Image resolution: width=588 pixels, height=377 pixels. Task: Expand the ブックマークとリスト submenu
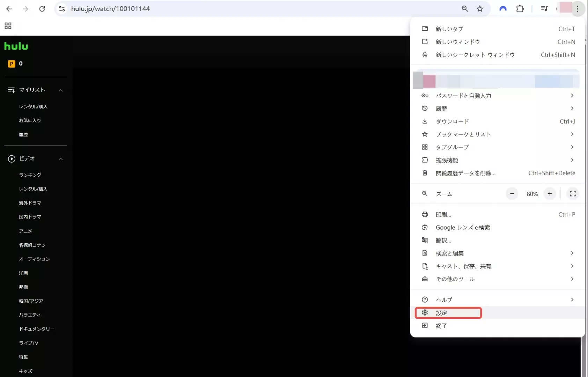tap(498, 134)
